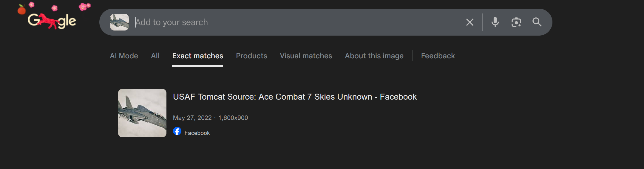Click the Google doodle logo
644x169 pixels.
pyautogui.click(x=52, y=20)
